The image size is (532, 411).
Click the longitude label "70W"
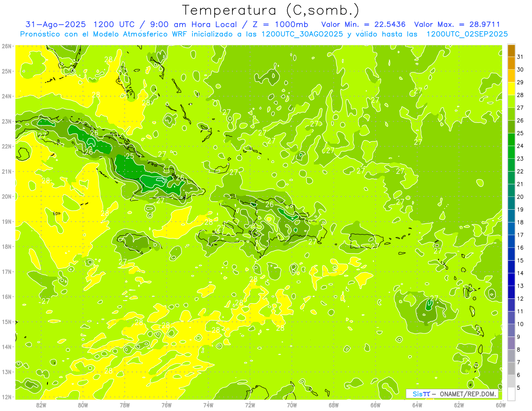pyautogui.click(x=292, y=405)
